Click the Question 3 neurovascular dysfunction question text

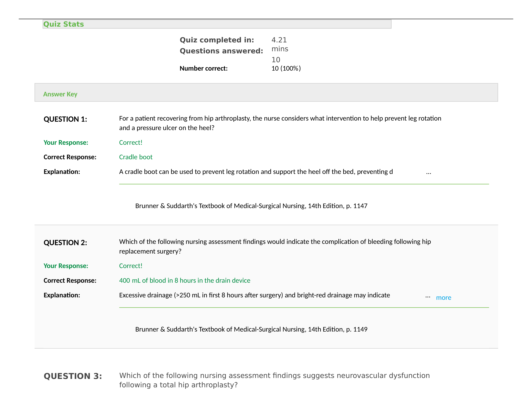tap(275, 380)
